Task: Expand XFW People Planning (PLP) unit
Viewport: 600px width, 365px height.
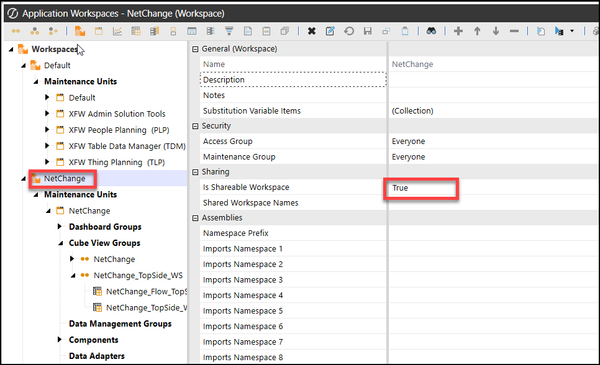Action: (x=47, y=130)
